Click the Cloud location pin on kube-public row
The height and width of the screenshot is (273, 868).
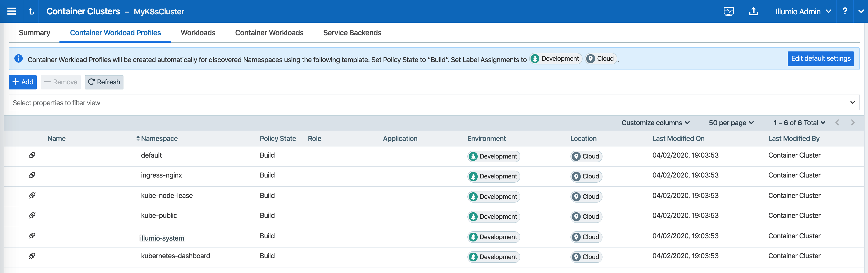click(577, 216)
